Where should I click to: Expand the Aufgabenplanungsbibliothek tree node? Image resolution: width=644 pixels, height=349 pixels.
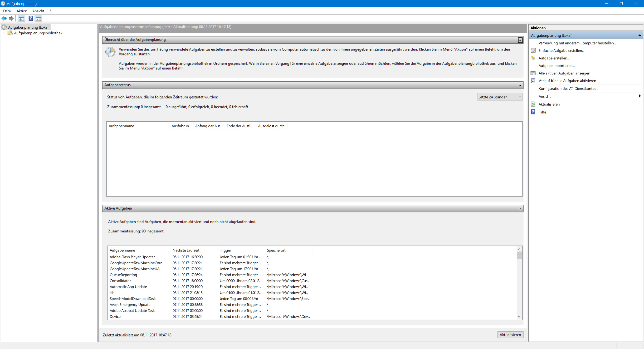pyautogui.click(x=4, y=33)
